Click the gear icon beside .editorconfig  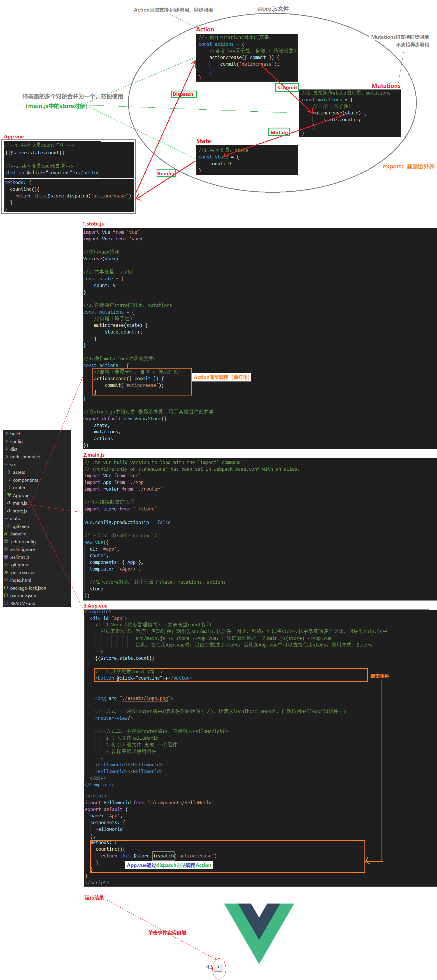(x=6, y=541)
